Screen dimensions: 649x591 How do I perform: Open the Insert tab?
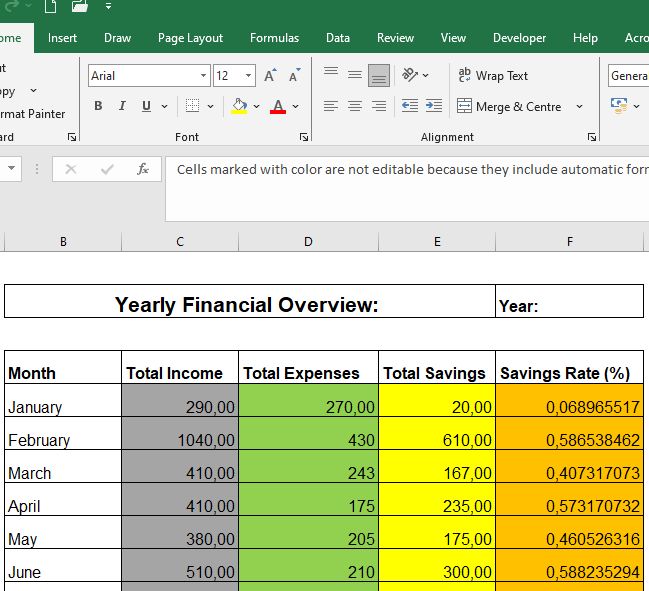(62, 38)
